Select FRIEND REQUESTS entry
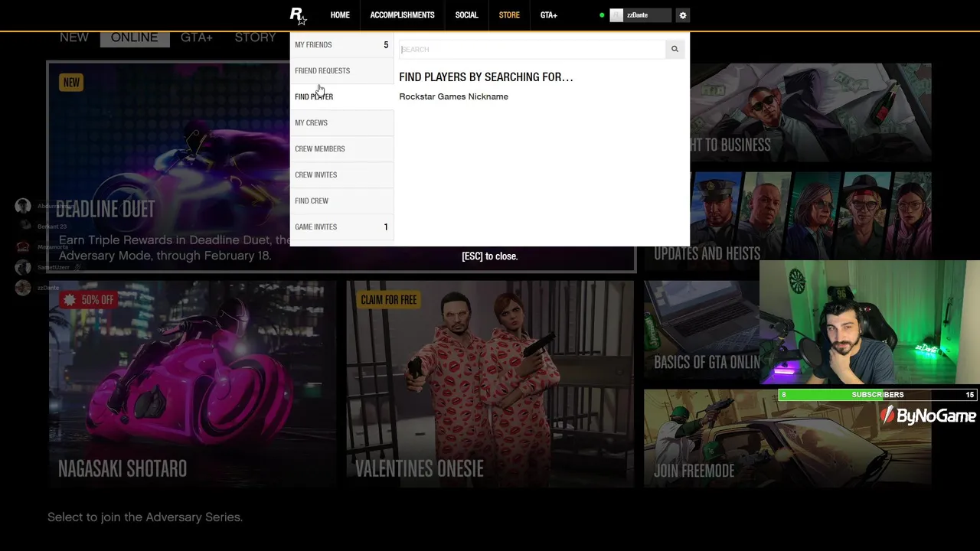Viewport: 980px width, 551px height. click(341, 70)
